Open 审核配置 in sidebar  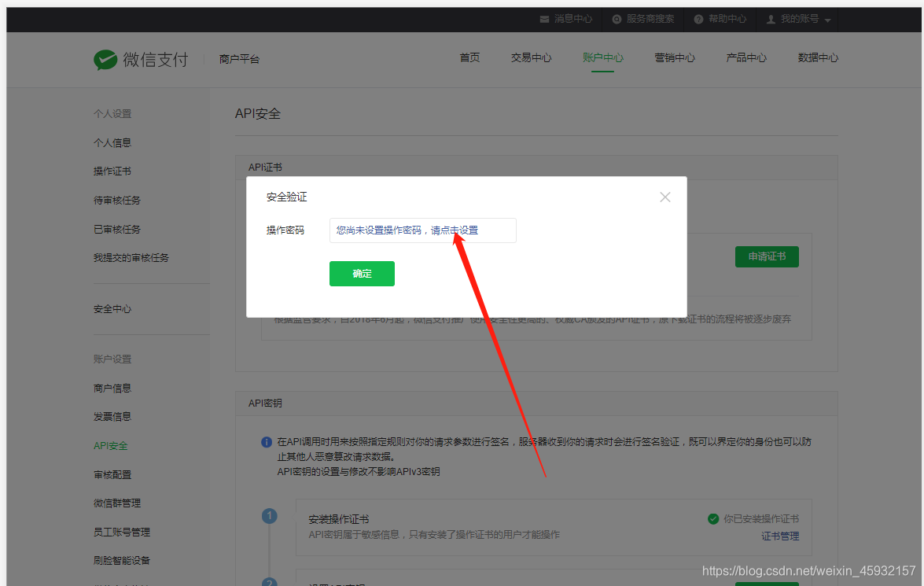click(x=112, y=474)
